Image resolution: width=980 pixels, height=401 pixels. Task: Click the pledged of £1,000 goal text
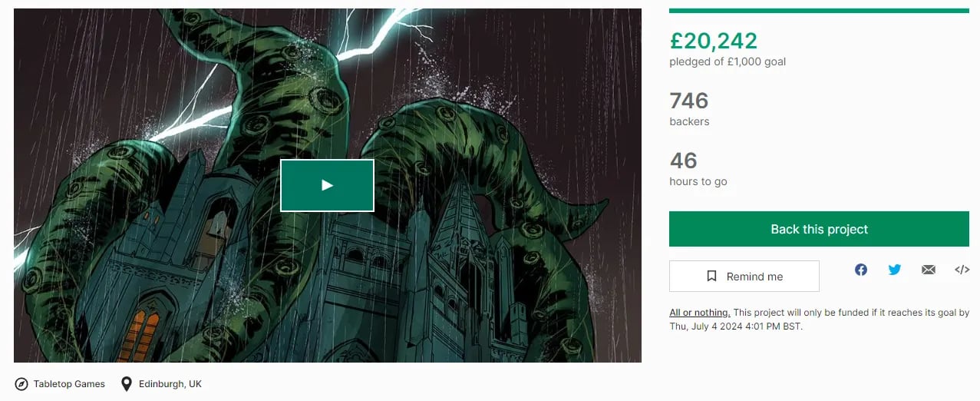tap(728, 61)
